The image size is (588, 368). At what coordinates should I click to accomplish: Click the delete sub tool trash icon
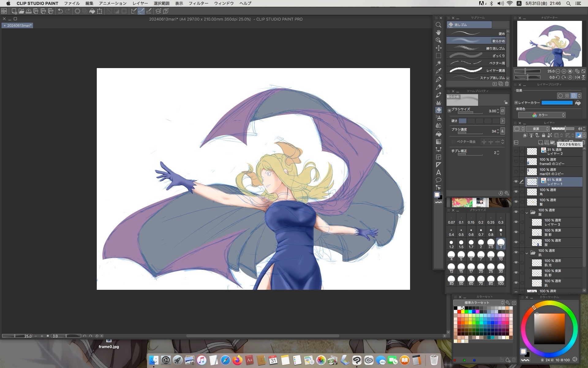[x=507, y=84]
